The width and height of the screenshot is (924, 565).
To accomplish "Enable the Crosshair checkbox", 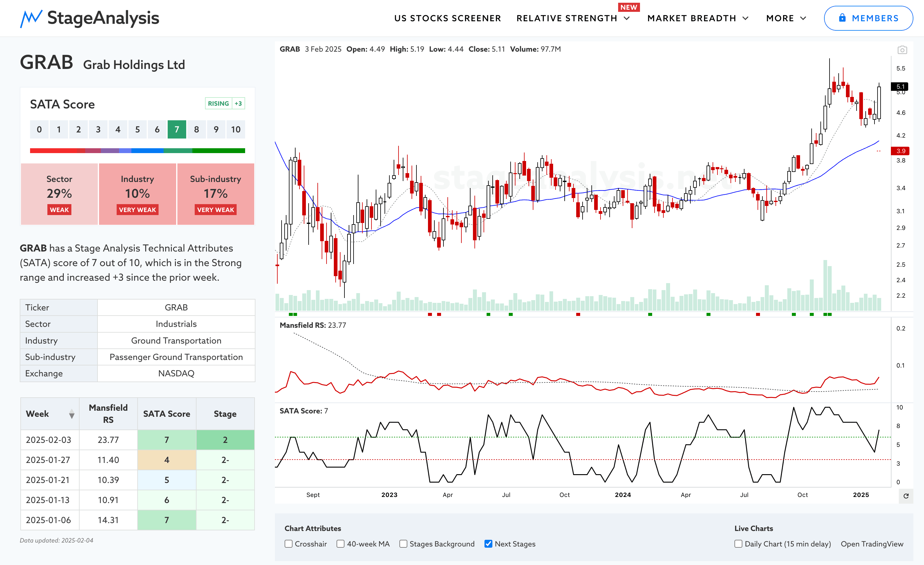I will (288, 544).
